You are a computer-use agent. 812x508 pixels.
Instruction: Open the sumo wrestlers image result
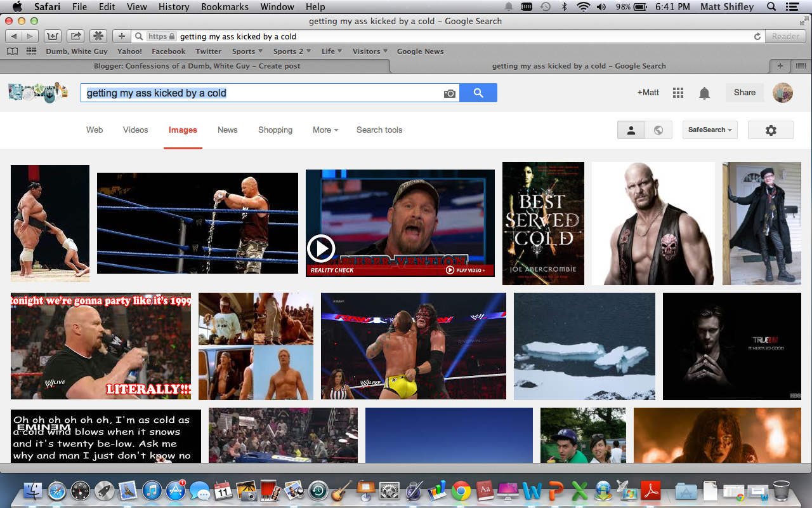pyautogui.click(x=50, y=223)
